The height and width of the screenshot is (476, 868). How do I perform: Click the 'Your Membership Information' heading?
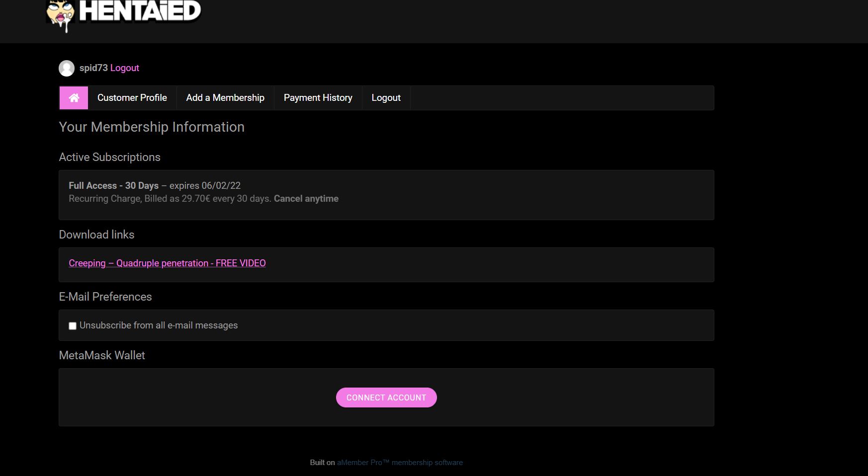(152, 127)
